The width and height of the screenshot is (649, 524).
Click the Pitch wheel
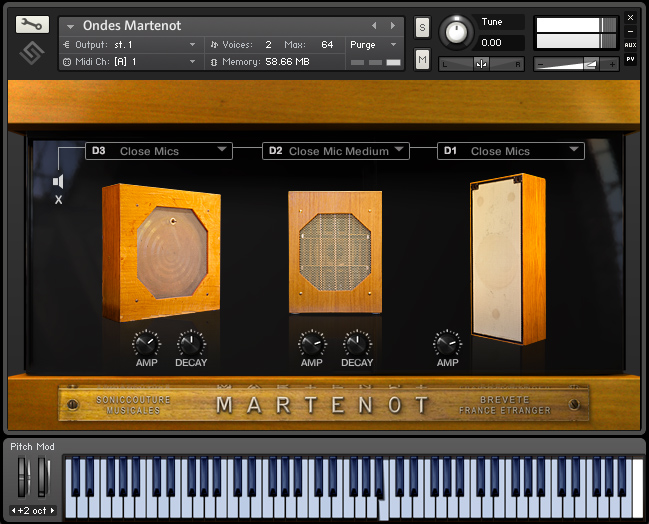point(23,477)
